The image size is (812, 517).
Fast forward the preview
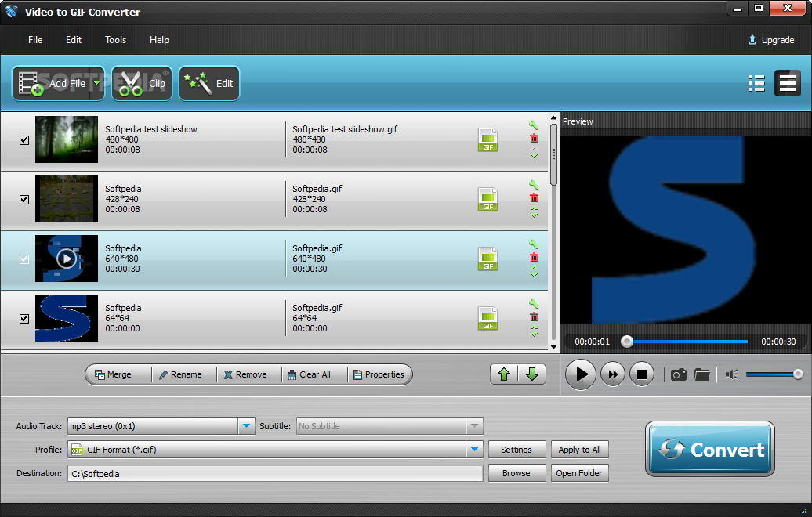click(613, 374)
